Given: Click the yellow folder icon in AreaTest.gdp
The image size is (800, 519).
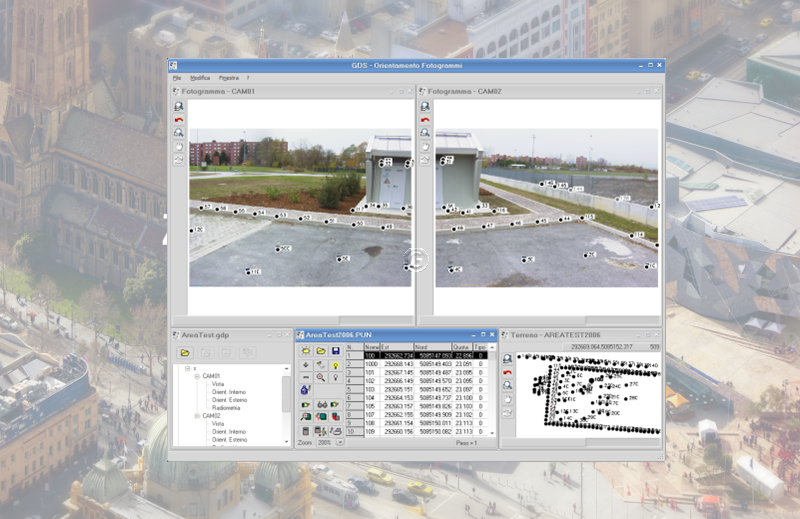Looking at the screenshot, I should click(x=185, y=353).
